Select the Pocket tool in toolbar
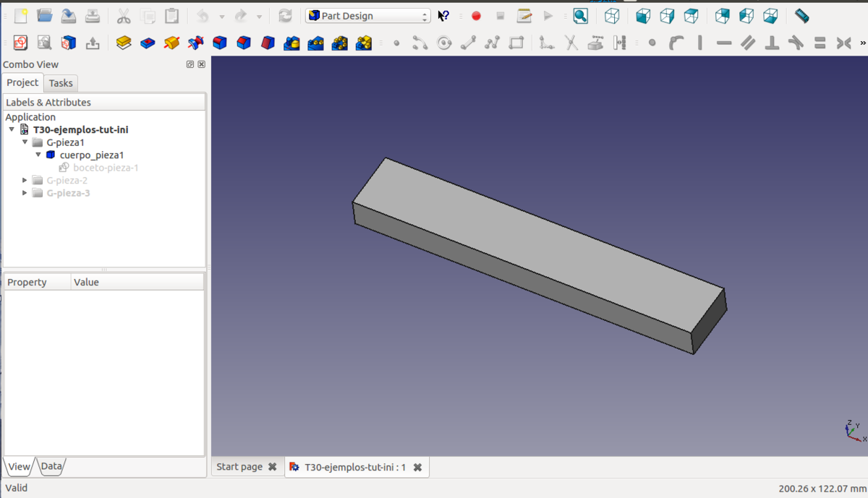Viewport: 868px width, 498px height. [x=148, y=43]
